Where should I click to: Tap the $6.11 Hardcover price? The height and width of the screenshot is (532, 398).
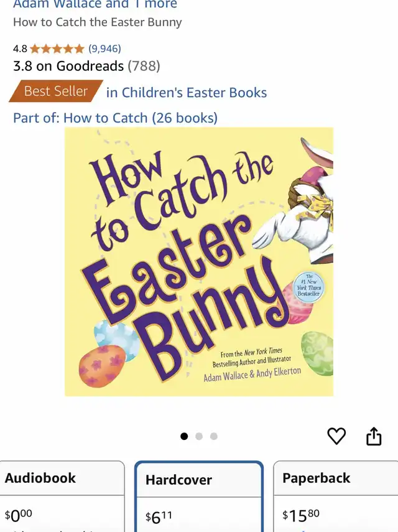(159, 517)
